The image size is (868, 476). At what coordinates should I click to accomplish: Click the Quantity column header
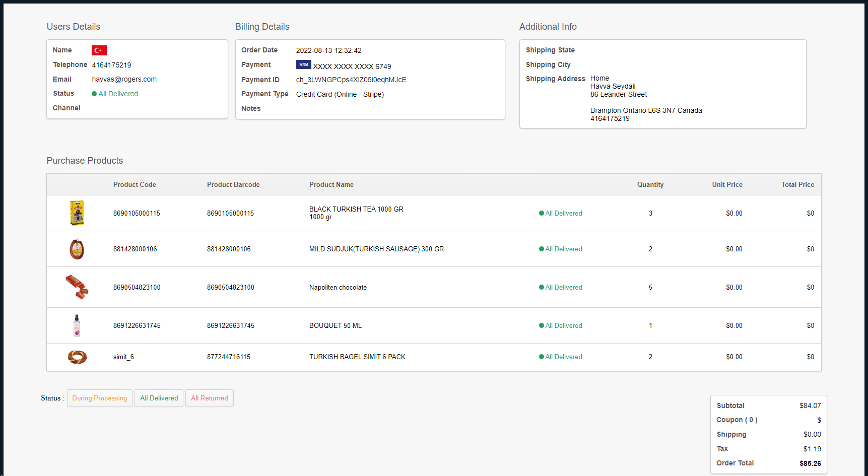click(650, 184)
